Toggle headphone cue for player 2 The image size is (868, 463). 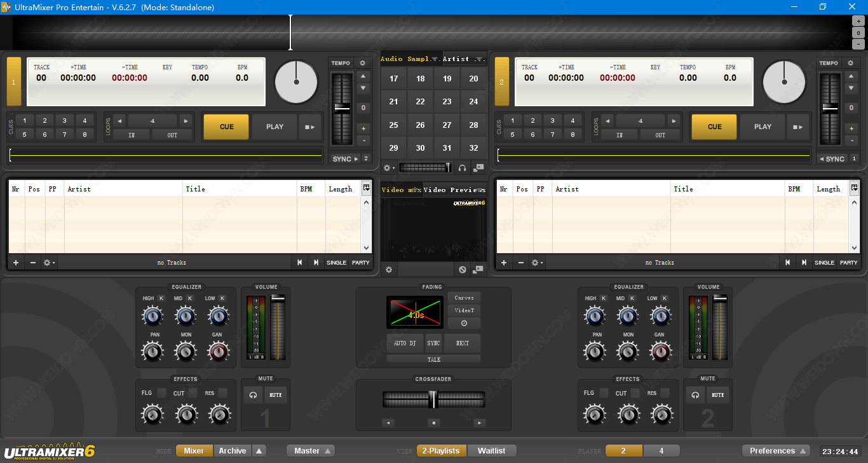[695, 395]
